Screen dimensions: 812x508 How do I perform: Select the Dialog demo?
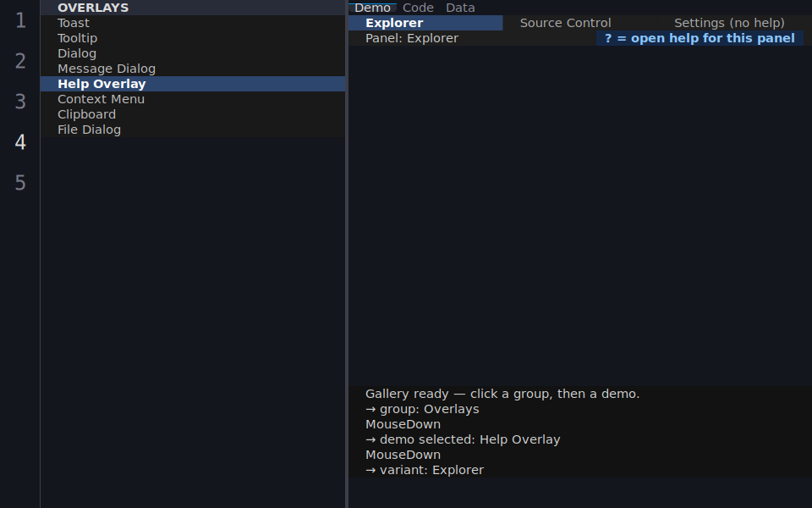point(193,53)
